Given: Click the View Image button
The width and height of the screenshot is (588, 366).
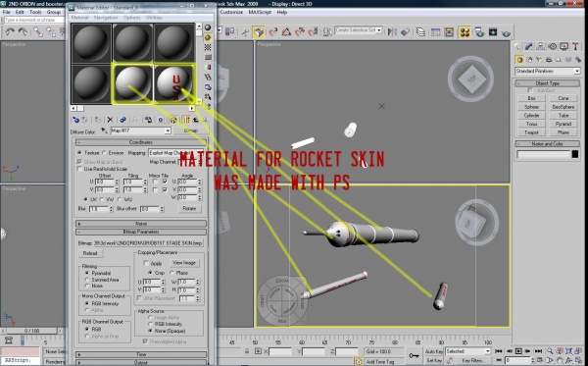Looking at the screenshot, I should (184, 263).
